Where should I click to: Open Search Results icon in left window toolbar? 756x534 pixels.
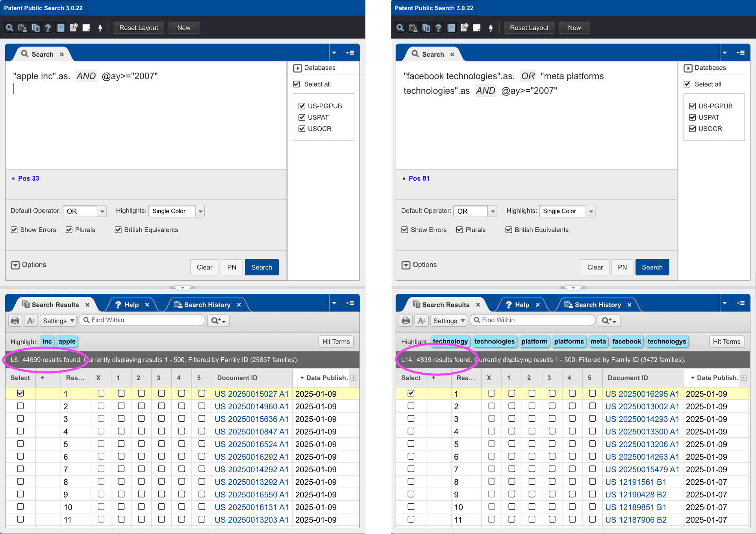[x=35, y=28]
